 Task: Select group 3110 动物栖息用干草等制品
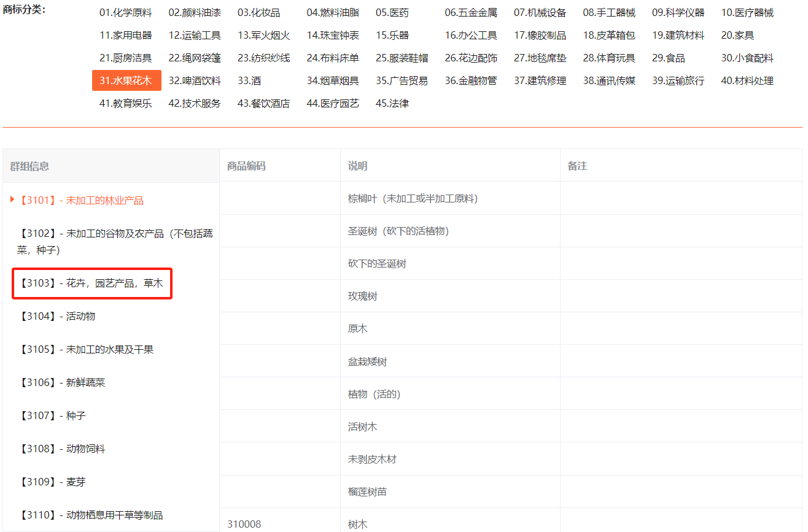(91, 515)
